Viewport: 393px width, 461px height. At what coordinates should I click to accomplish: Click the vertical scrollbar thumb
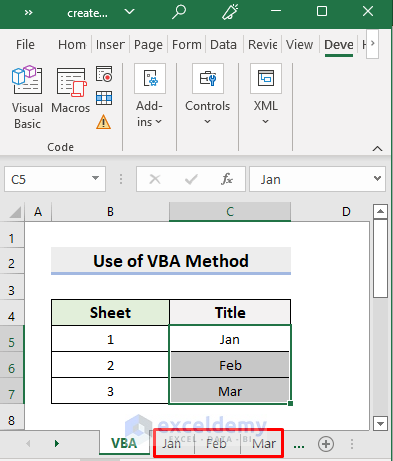pyautogui.click(x=380, y=258)
